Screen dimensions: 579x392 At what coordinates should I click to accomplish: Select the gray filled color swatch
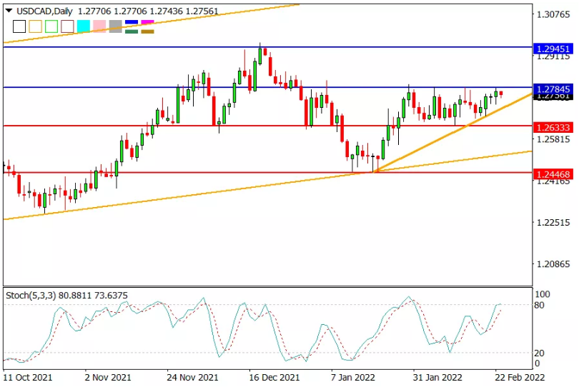(116, 26)
